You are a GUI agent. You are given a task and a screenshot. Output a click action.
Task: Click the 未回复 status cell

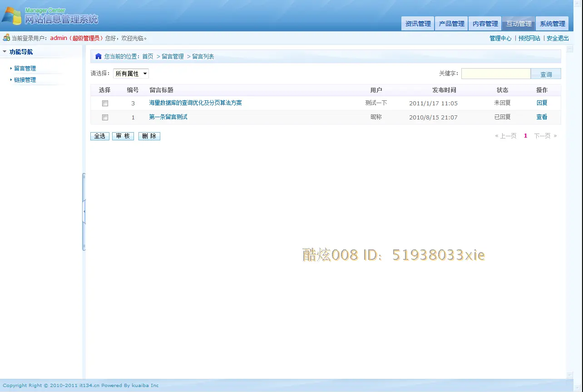click(x=503, y=103)
